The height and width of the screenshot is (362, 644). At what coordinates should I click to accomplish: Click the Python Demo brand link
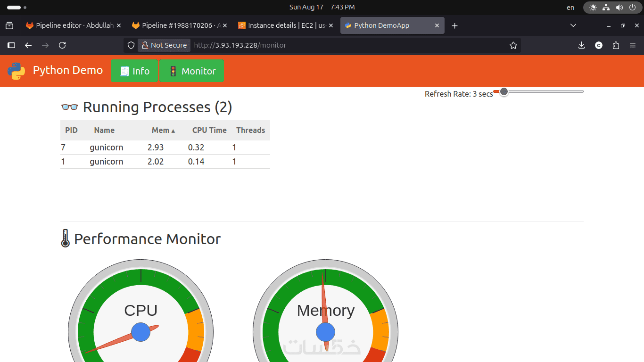[68, 70]
